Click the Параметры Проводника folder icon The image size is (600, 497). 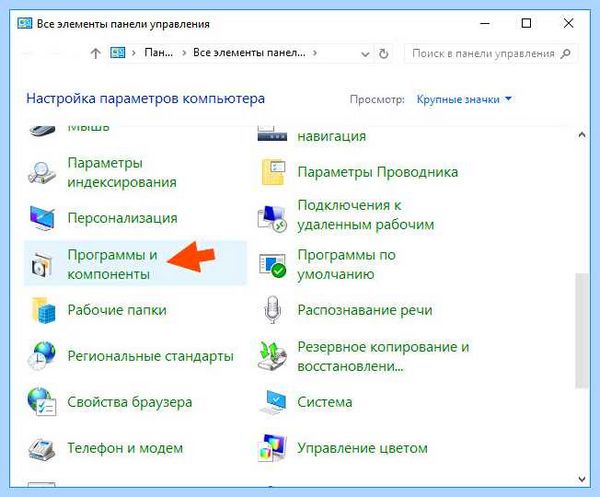(x=273, y=173)
